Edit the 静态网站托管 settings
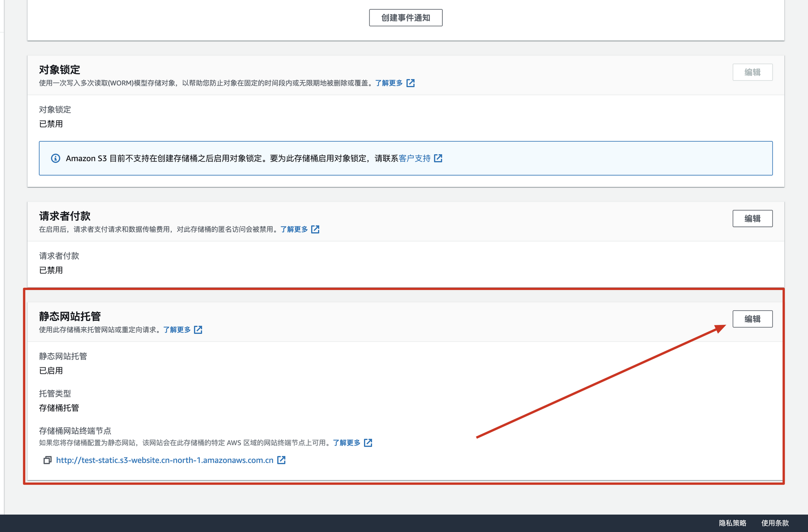Viewport: 808px width, 532px height. 752,319
